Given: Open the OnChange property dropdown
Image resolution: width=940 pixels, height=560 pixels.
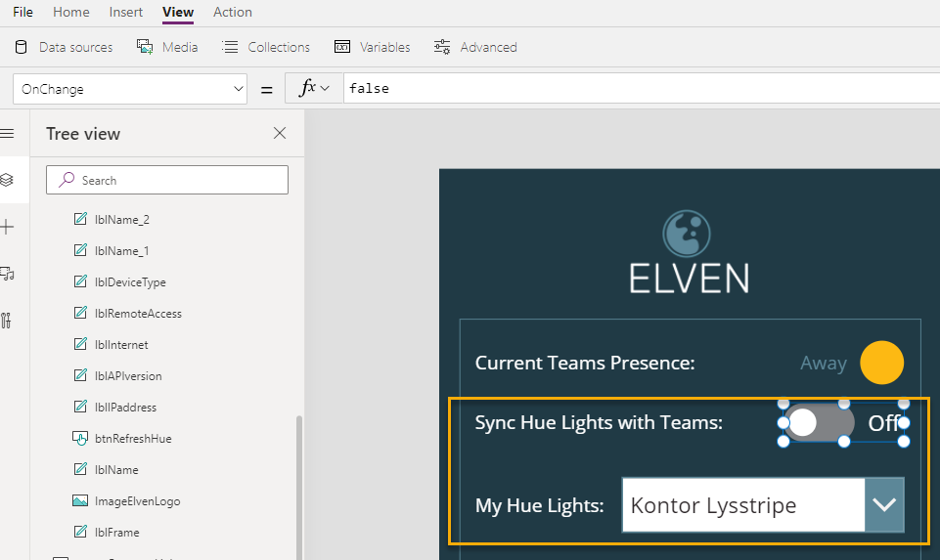Looking at the screenshot, I should [130, 89].
